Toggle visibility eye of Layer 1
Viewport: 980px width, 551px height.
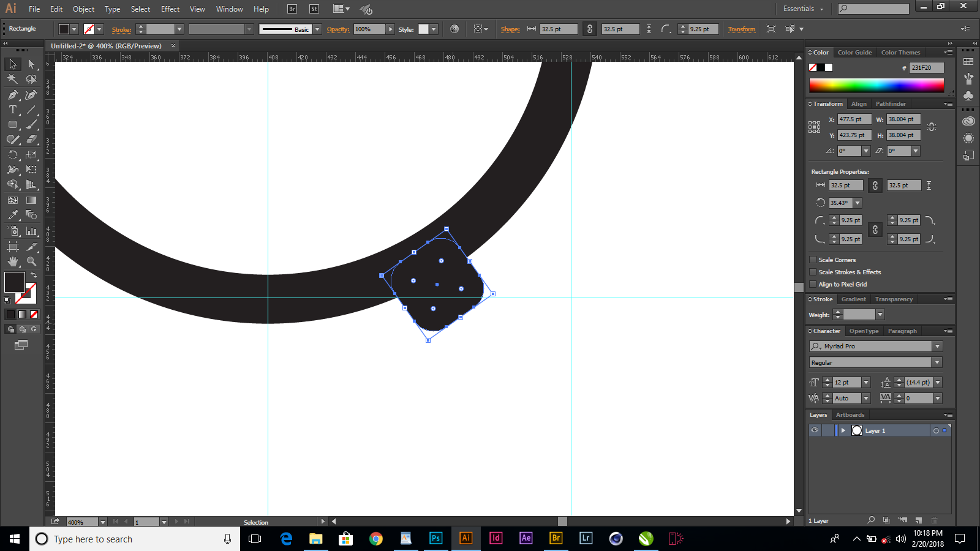pos(815,430)
